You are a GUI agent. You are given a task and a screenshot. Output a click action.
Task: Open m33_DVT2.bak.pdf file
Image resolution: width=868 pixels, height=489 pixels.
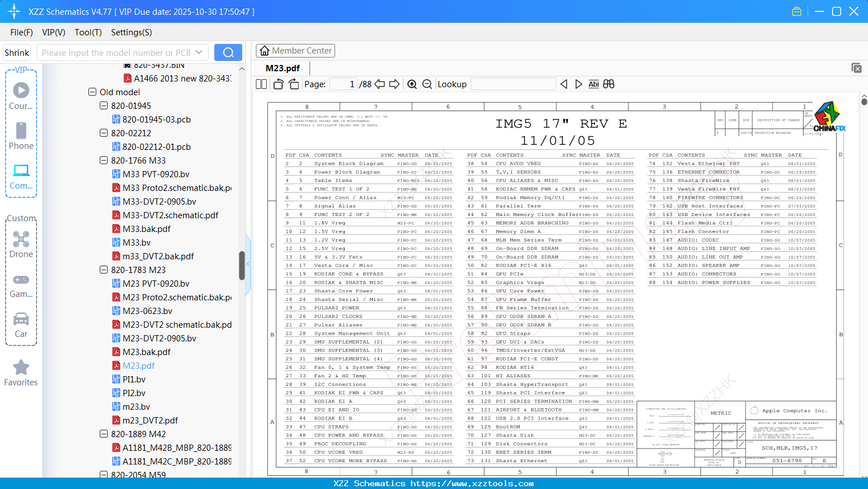(x=153, y=256)
